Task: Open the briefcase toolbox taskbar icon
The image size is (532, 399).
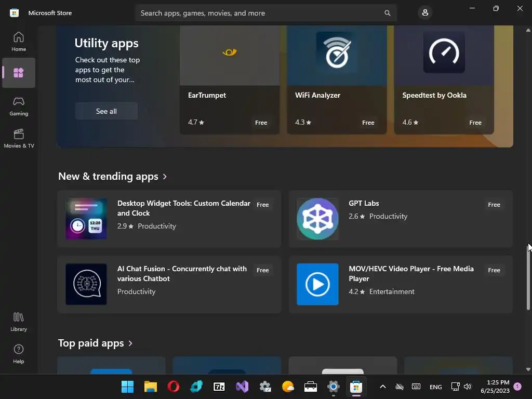Action: pyautogui.click(x=311, y=387)
